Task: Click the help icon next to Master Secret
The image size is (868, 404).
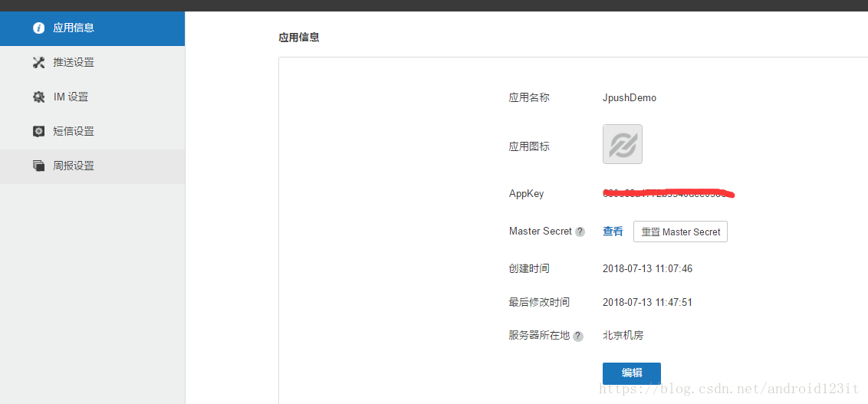Action: pos(580,232)
